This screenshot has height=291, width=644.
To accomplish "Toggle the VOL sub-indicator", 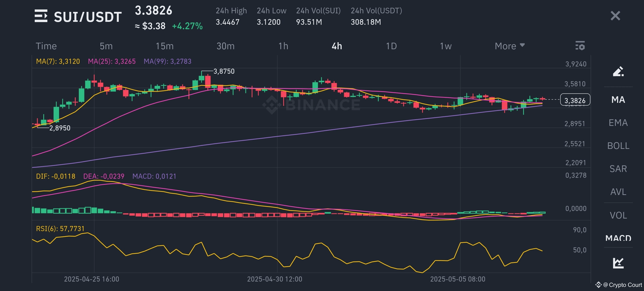I will [x=618, y=215].
